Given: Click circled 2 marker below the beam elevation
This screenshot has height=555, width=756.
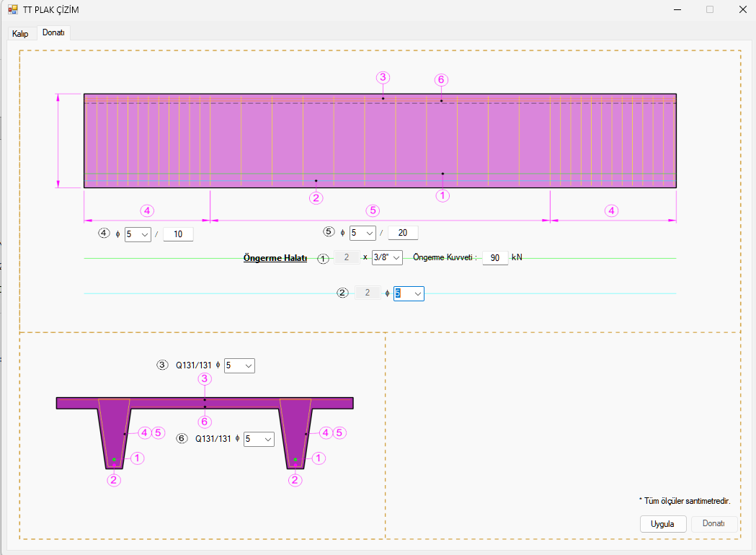Looking at the screenshot, I should pyautogui.click(x=316, y=197).
